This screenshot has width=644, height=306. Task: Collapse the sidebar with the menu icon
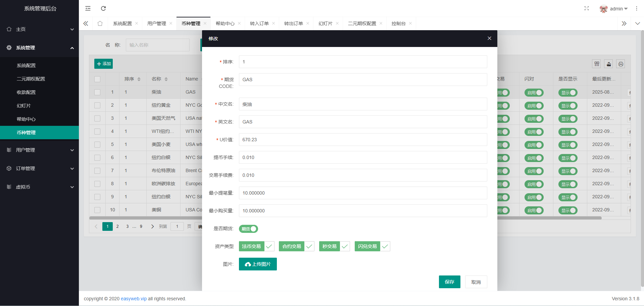(x=88, y=8)
